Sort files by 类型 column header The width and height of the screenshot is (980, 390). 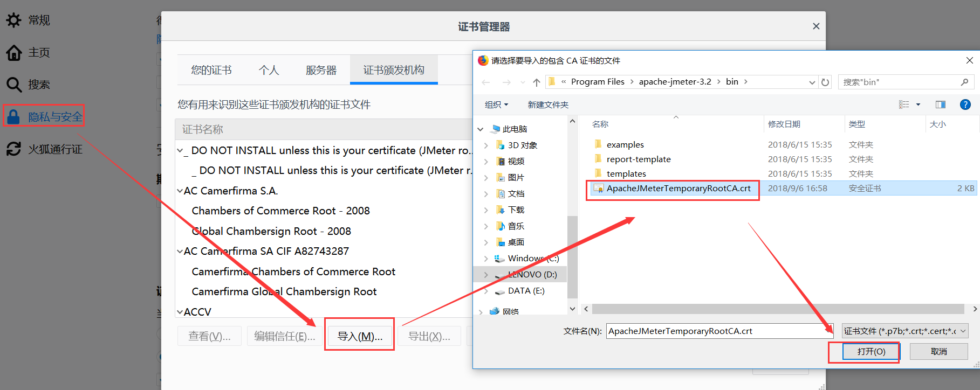856,124
